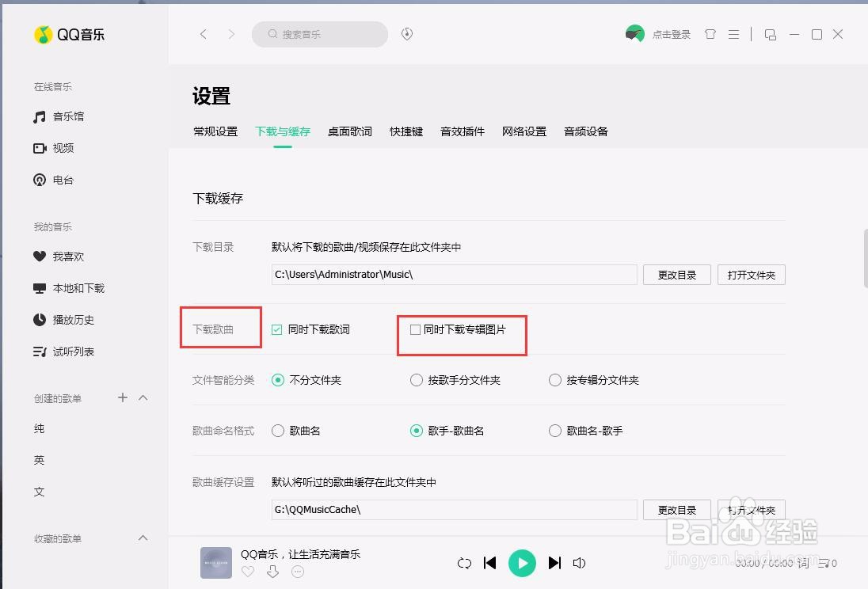Expand the 收藏的歌单 group

click(x=143, y=538)
